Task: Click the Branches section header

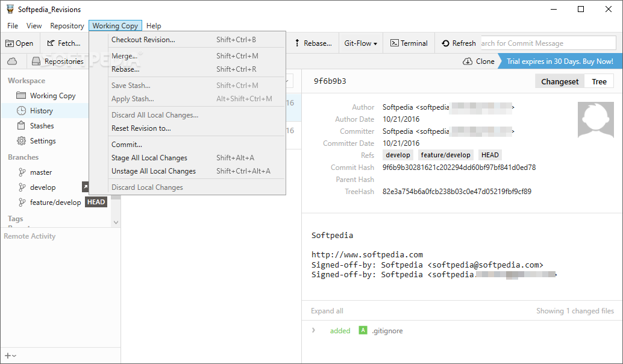Action: (x=23, y=157)
